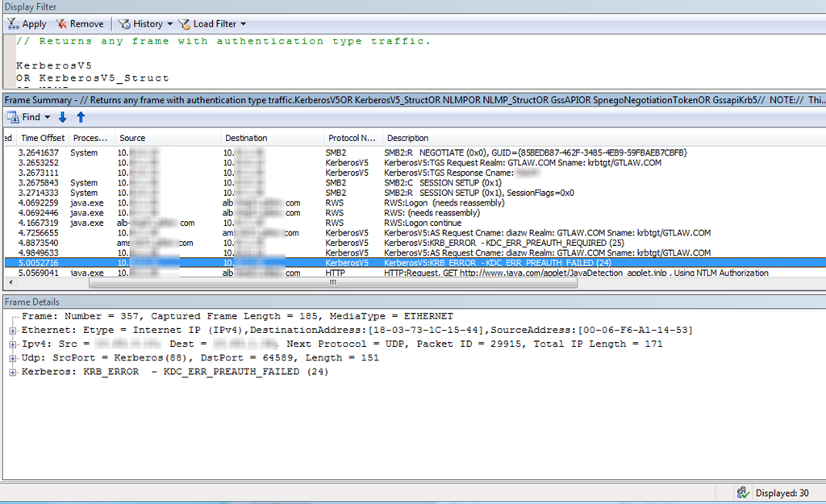Select the KDC_ERR_PREAUTH_REQUIRED frame row

484,243
